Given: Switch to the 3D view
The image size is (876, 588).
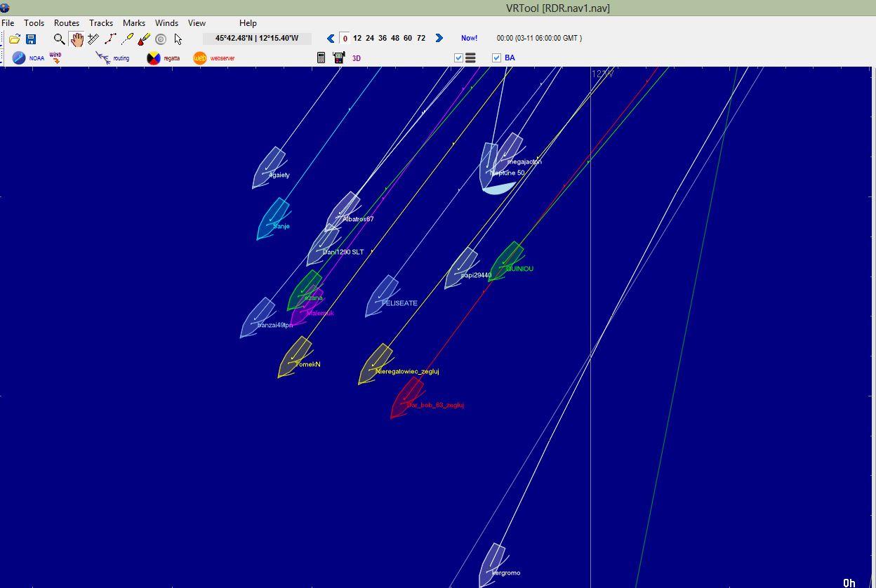Looking at the screenshot, I should coord(357,58).
